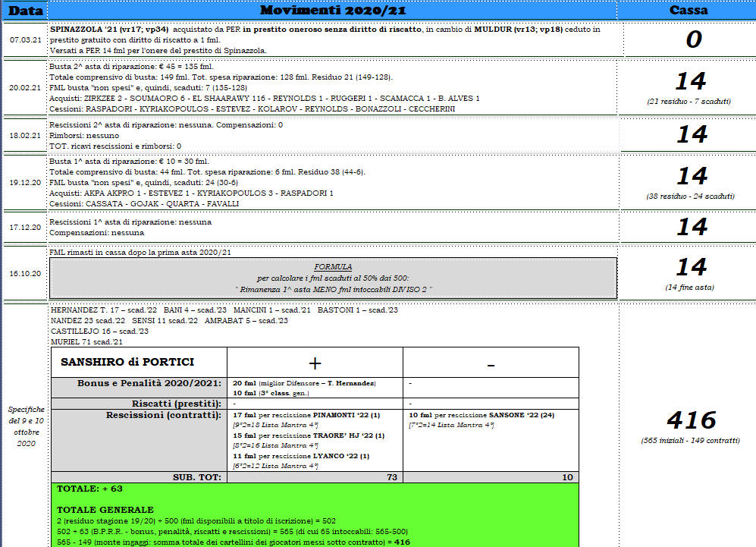Select the Cassa value 416
Screen dimensions: 756x547
click(692, 420)
